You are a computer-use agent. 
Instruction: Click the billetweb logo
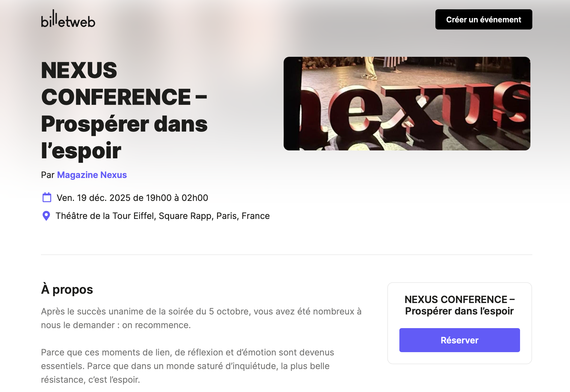[x=68, y=19]
